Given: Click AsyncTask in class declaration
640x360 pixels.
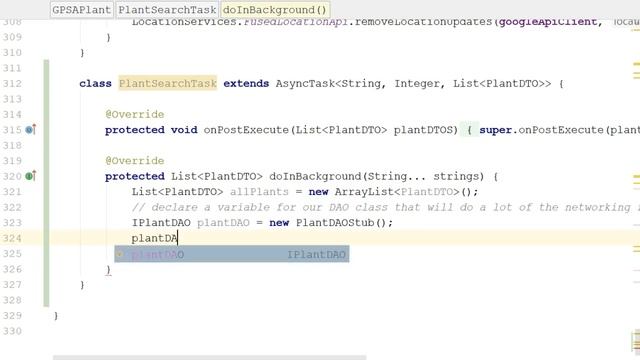Looking at the screenshot, I should 305,84.
